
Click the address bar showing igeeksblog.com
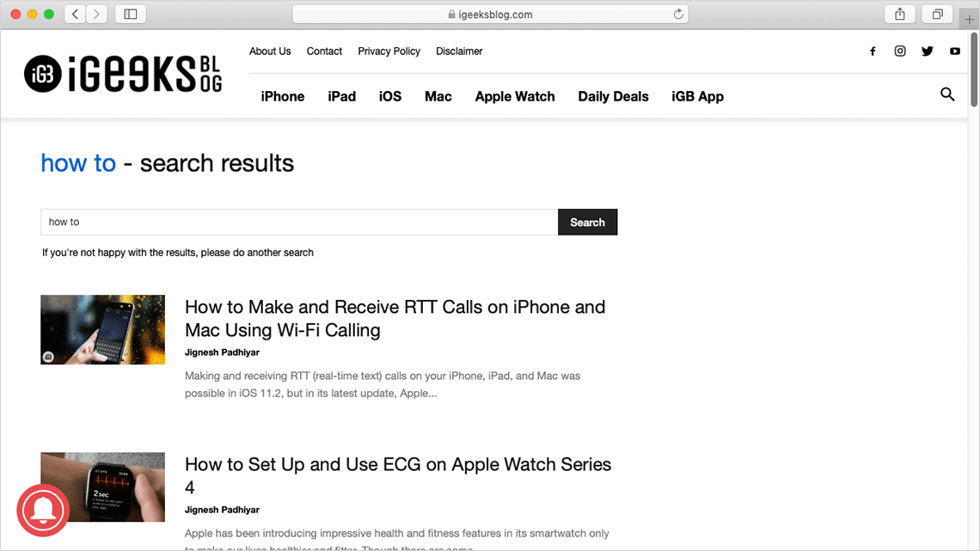490,14
